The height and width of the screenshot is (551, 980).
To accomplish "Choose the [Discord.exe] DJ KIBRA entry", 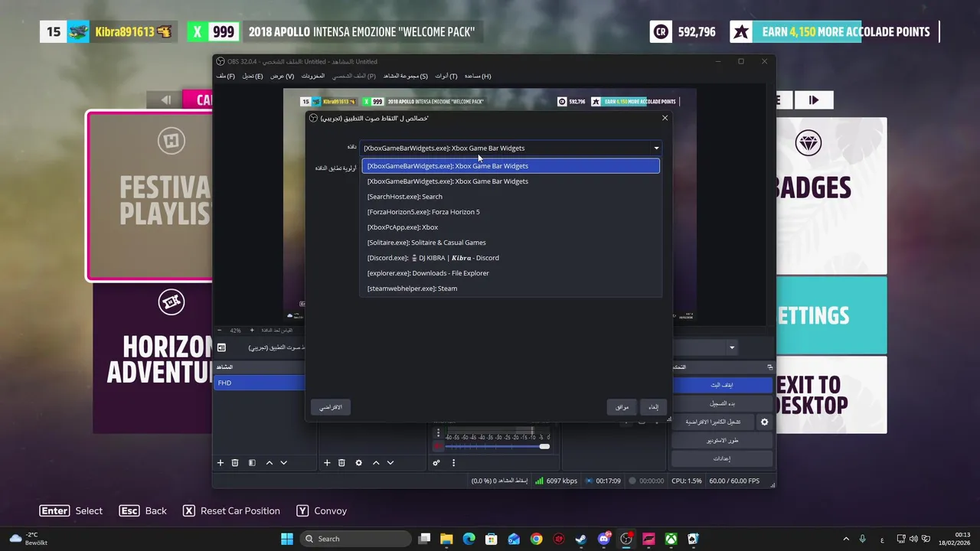I will pos(511,258).
